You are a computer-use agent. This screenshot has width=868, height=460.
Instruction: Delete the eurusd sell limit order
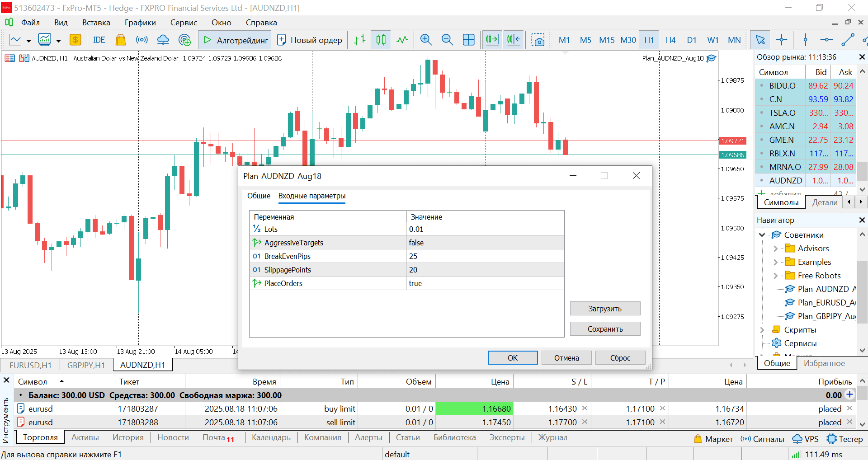pyautogui.click(x=849, y=422)
